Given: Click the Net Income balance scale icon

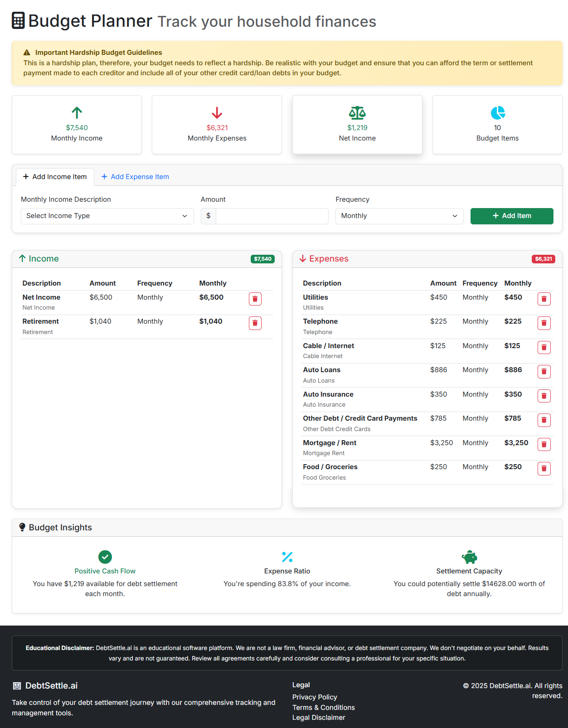Looking at the screenshot, I should click(x=357, y=112).
